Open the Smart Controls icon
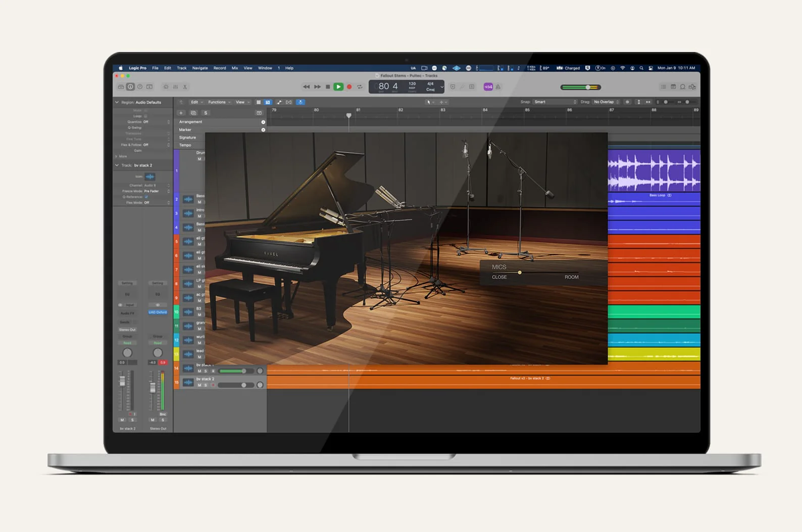The width and height of the screenshot is (802, 532). click(166, 87)
